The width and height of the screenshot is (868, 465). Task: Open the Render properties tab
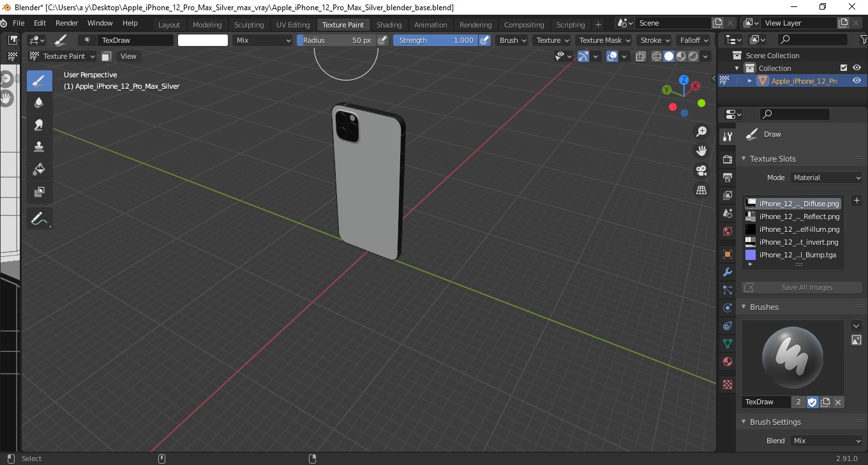[727, 159]
